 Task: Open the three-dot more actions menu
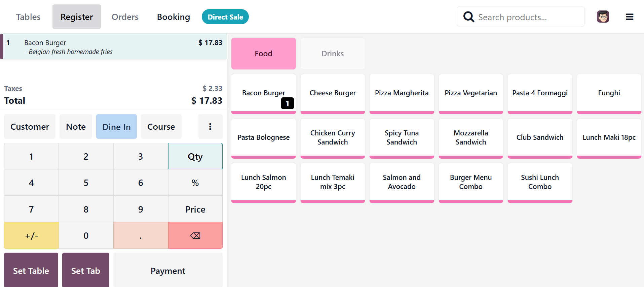point(210,127)
